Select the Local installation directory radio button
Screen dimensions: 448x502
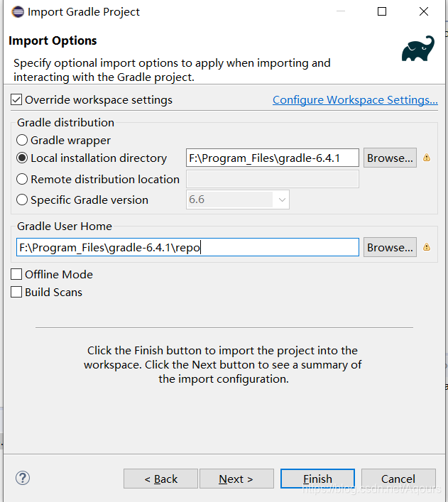22,158
